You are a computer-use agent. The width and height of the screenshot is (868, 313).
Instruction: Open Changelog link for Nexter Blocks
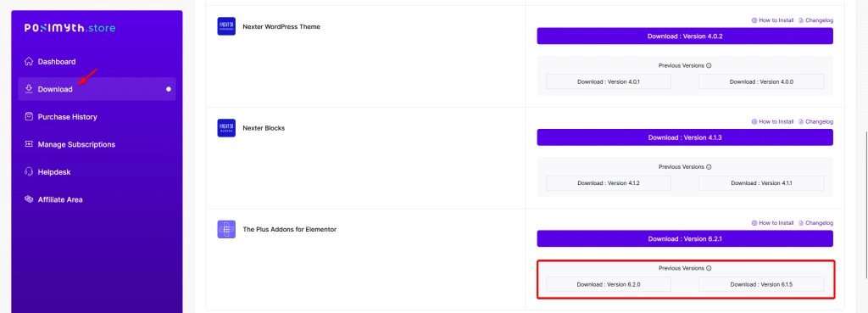816,121
